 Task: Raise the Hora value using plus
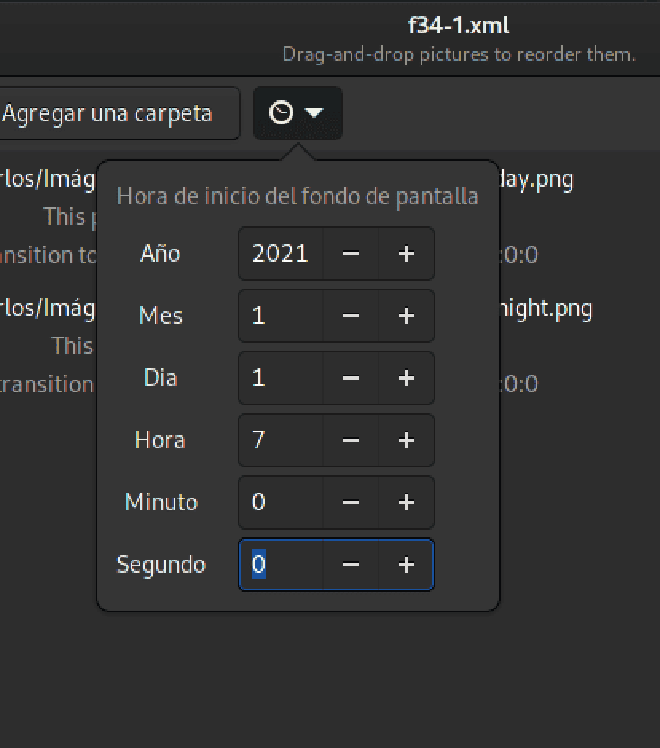tap(406, 440)
